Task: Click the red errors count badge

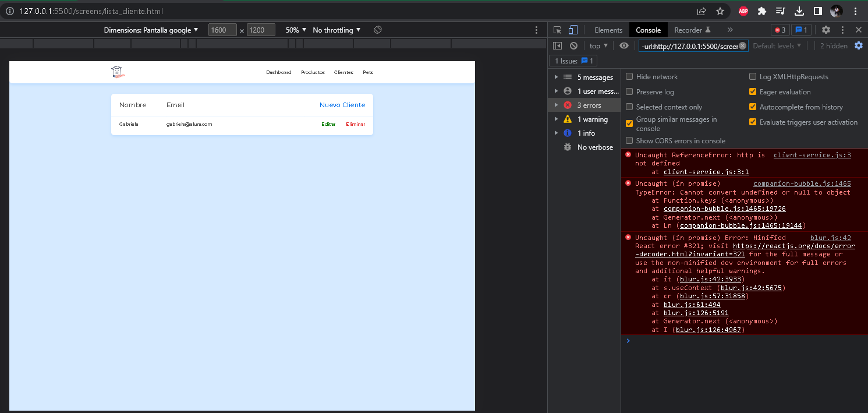Action: pos(780,30)
